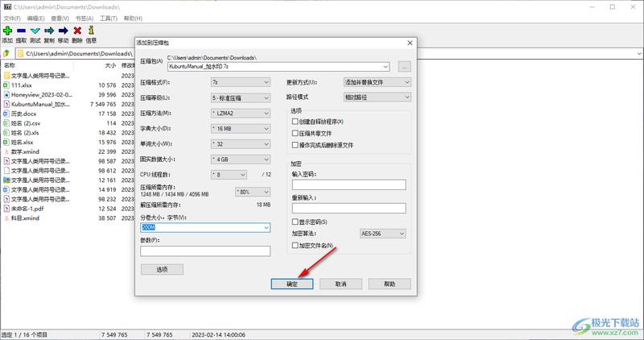
Task: Open the 字典大小 16 MB dropdown
Action: 240,129
